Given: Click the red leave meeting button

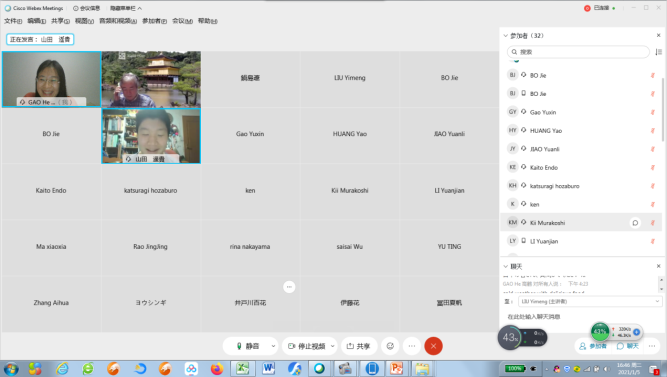Looking at the screenshot, I should coord(433,346).
